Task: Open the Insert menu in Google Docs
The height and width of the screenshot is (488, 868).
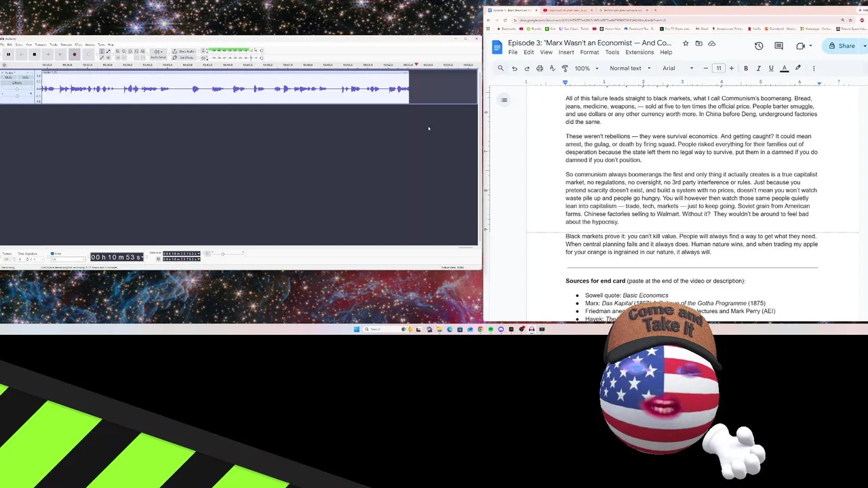Action: tap(566, 52)
